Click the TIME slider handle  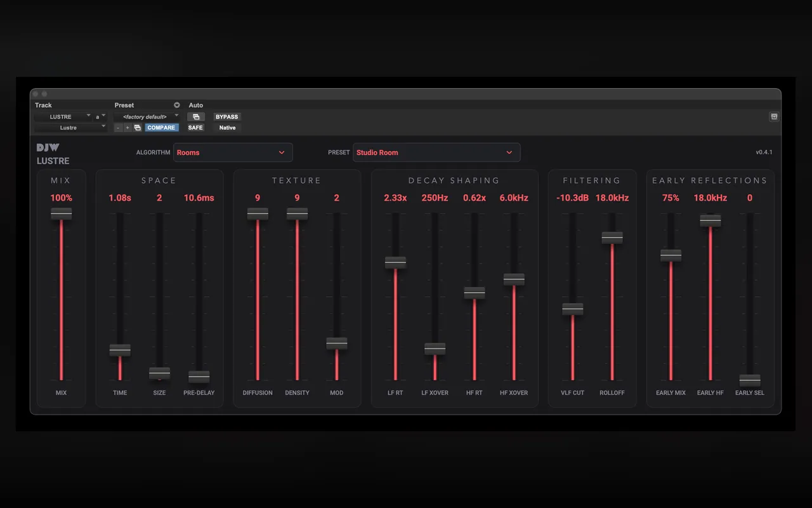[x=120, y=350]
